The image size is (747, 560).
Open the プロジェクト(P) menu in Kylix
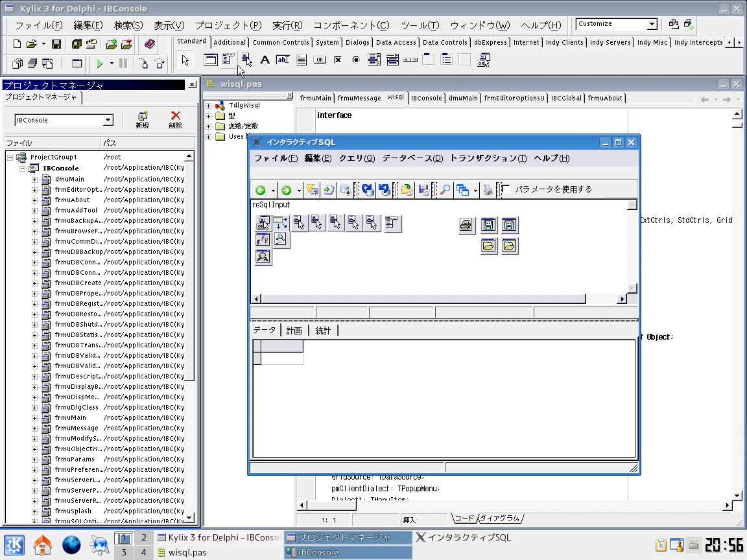[x=228, y=26]
